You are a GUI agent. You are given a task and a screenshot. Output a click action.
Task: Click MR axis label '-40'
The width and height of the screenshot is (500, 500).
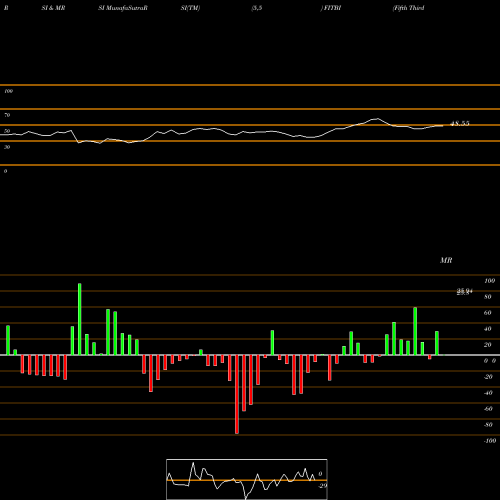coord(488,393)
